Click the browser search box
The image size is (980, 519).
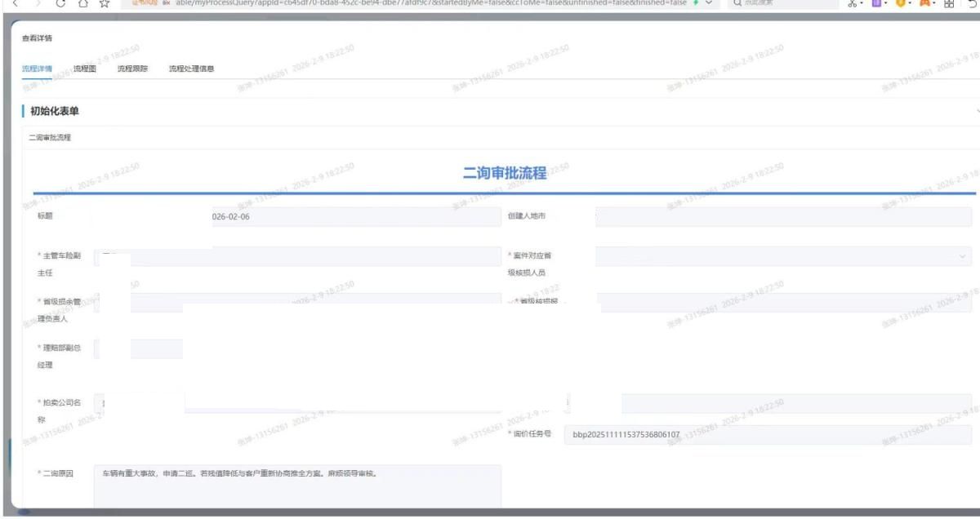point(784,4)
